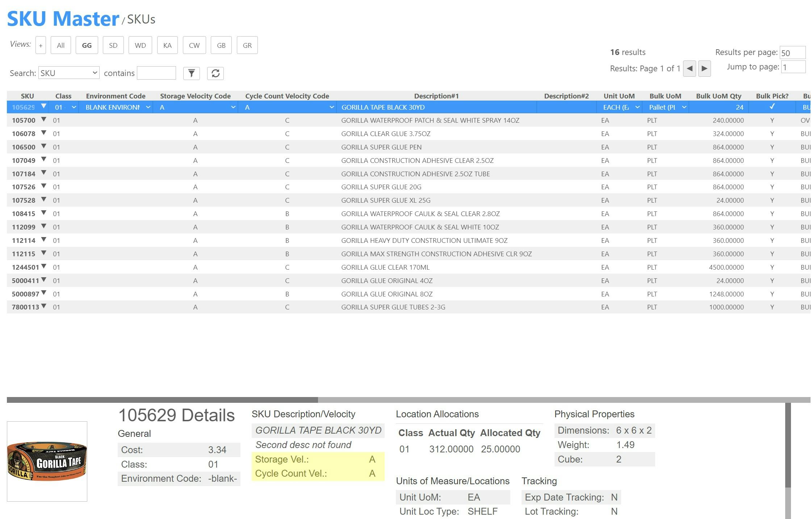Open the Storage Velocity Code dropdown
The width and height of the screenshot is (812, 519).
[233, 107]
